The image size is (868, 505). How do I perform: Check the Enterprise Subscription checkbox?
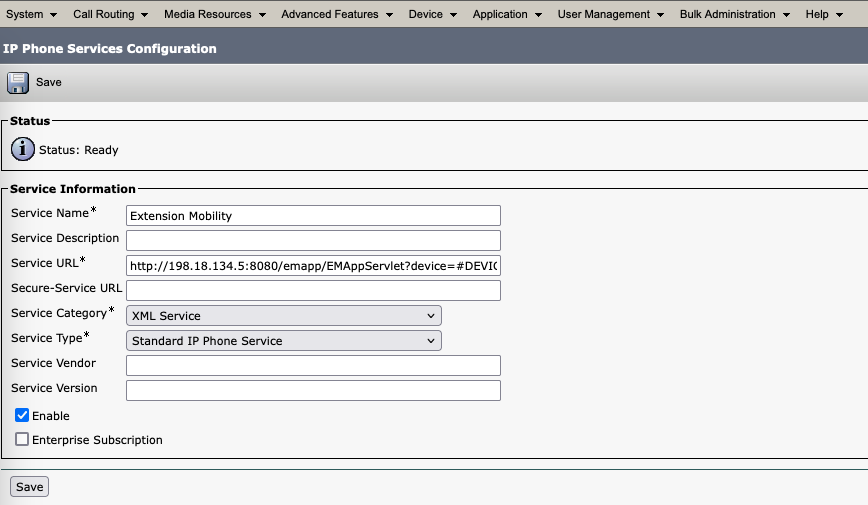(22, 440)
